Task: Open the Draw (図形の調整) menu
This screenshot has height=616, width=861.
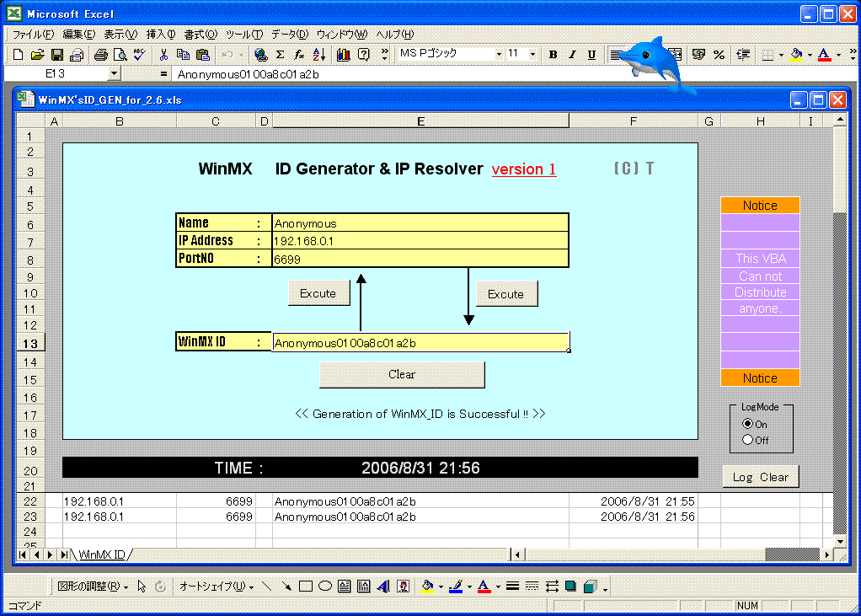Action: [93, 587]
